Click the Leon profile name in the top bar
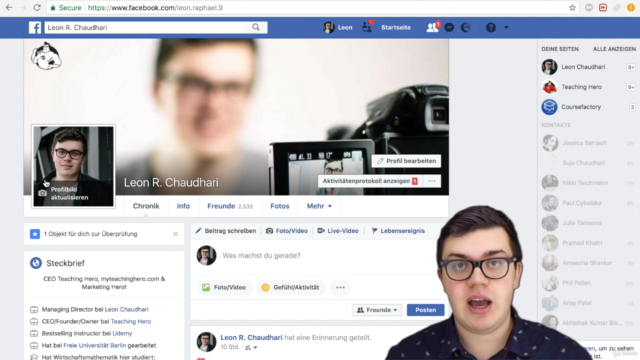The width and height of the screenshot is (640, 360). point(345,27)
